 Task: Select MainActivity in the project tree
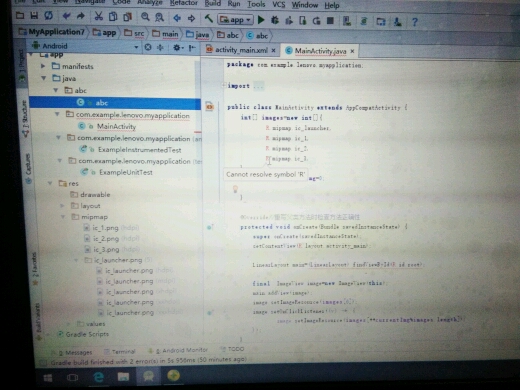[x=116, y=127]
